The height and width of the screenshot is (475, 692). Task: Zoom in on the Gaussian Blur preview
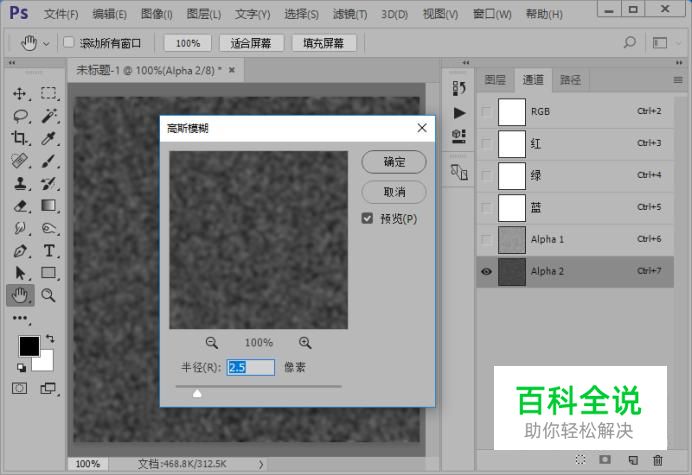(305, 343)
